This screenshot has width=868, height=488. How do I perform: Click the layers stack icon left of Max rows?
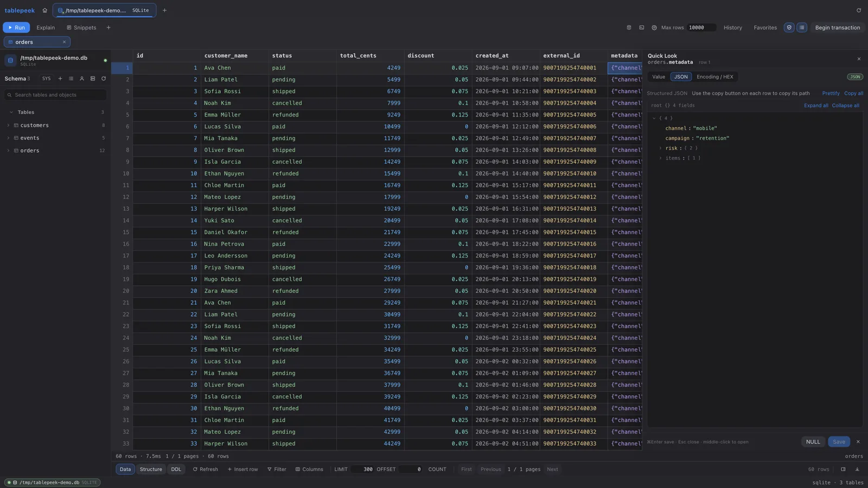coord(629,28)
